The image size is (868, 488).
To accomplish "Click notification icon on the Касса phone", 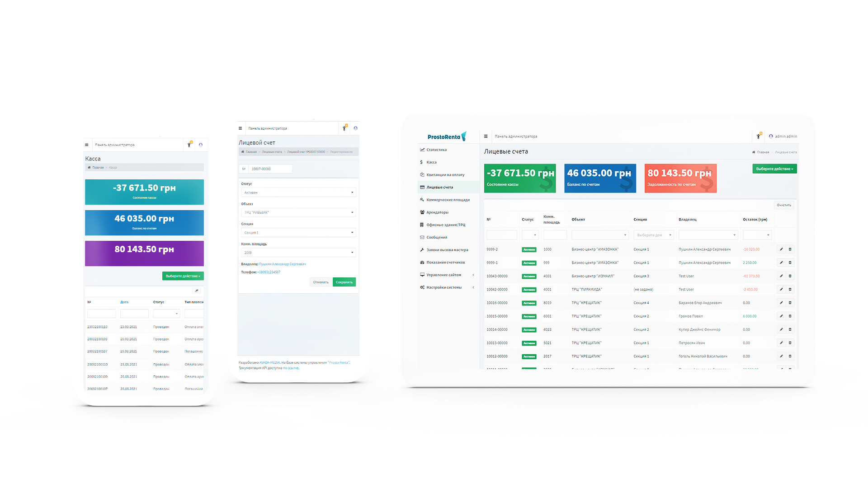I will coord(189,145).
